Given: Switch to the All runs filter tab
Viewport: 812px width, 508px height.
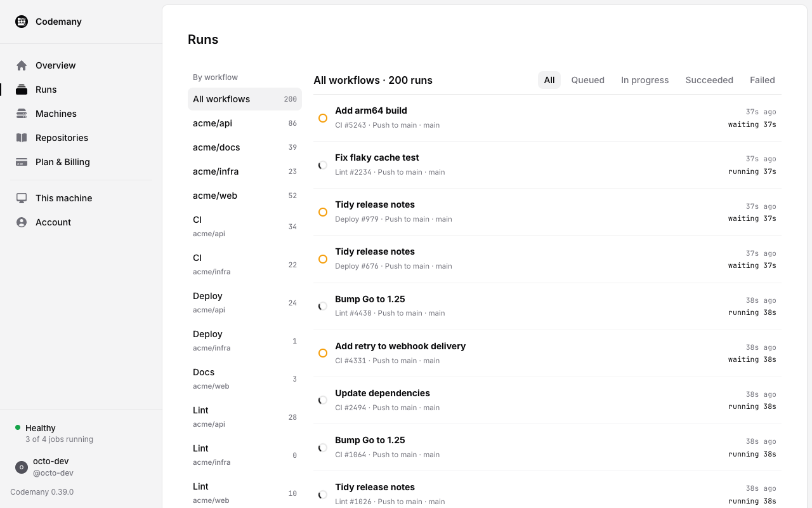Looking at the screenshot, I should [549, 80].
